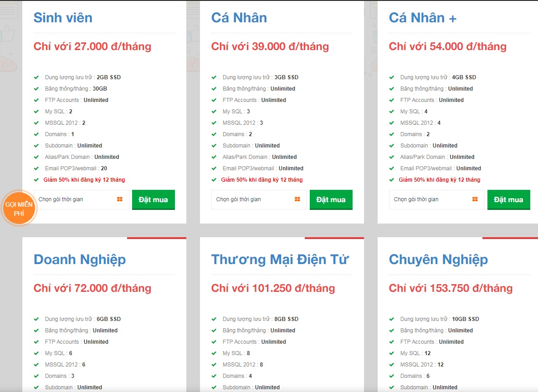The image size is (538, 392).
Task: Click the Sinh viên plan heading
Action: 63,18
